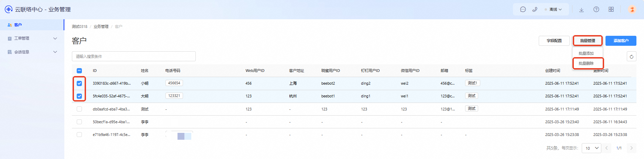This screenshot has height=159, width=644.
Task: Open the 离线 status dropdown
Action: click(x=553, y=10)
